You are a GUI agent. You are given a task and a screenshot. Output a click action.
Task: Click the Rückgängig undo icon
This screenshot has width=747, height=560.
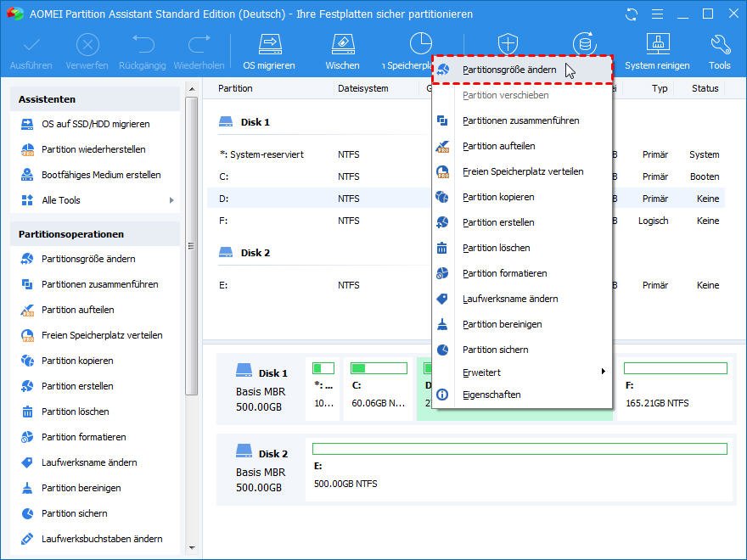coord(143,45)
